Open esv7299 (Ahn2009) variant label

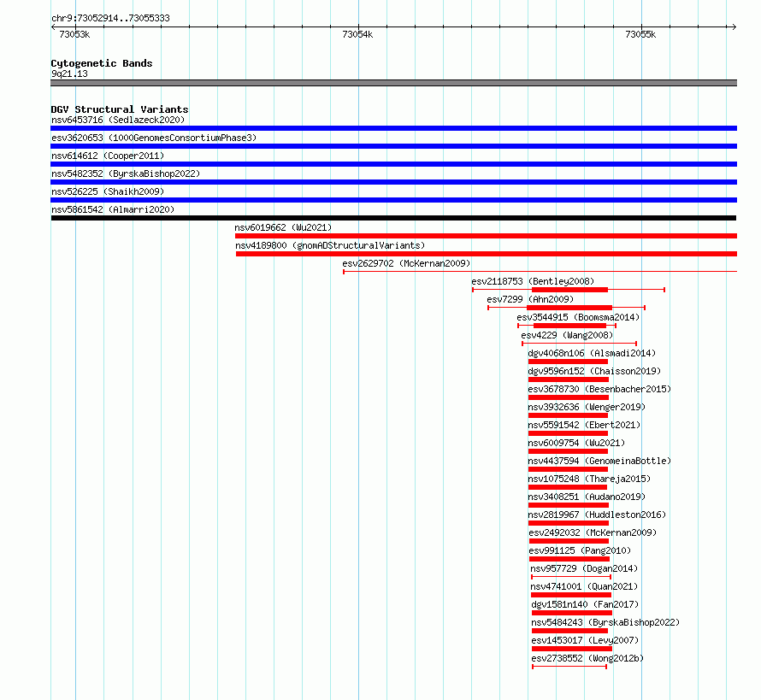click(530, 299)
